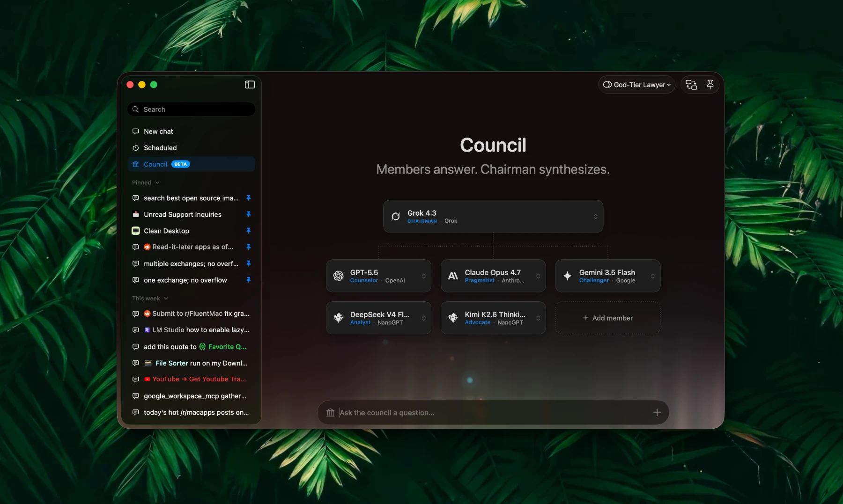Change the DeepSeek V4 Analyst model selector
This screenshot has height=504, width=843.
click(378, 318)
